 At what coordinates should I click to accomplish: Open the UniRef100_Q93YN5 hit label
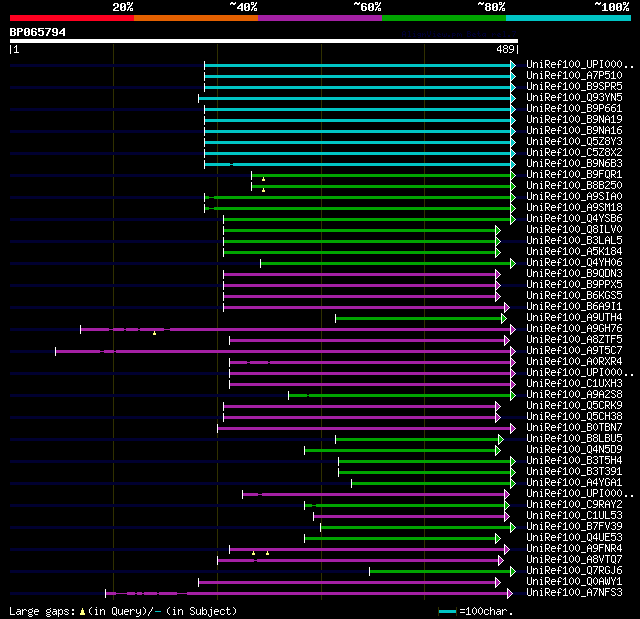[x=574, y=98]
